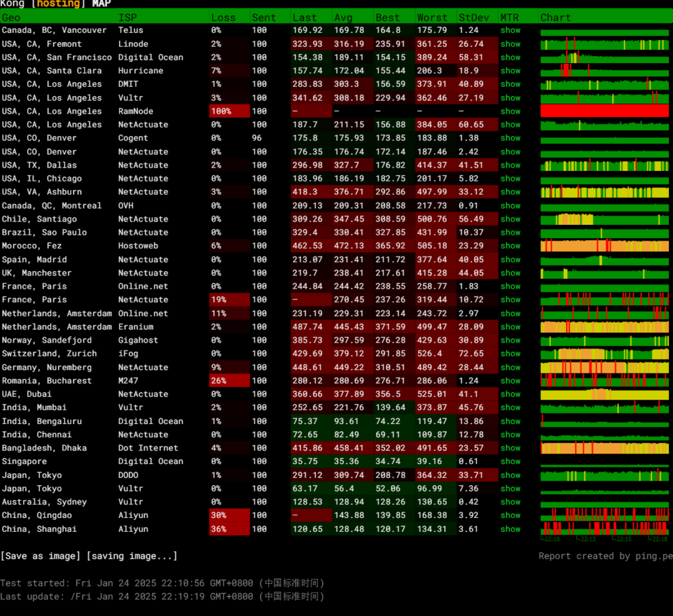Image resolution: width=673 pixels, height=616 pixels.
Task: Click the Avg column header
Action: (x=343, y=18)
